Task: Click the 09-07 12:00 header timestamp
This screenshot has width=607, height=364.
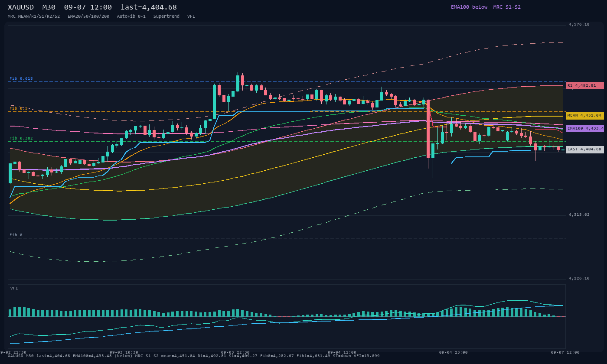Action: (88, 7)
